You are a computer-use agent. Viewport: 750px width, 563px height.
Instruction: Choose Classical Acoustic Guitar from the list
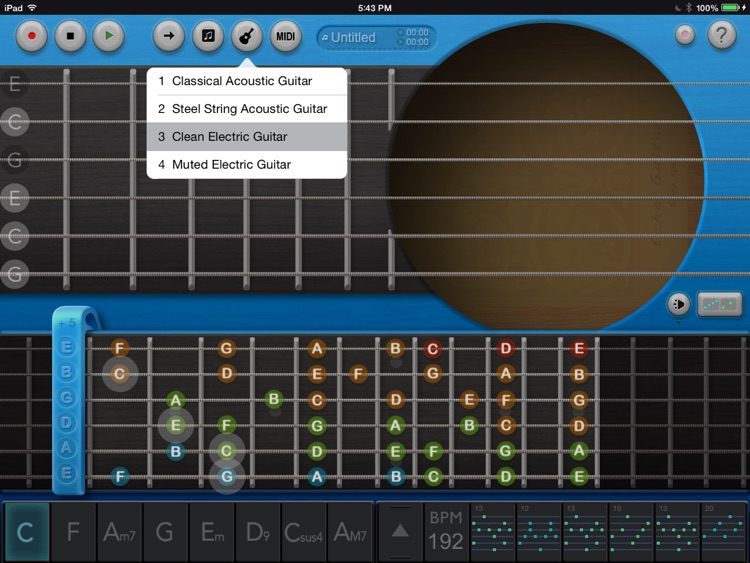(x=247, y=81)
